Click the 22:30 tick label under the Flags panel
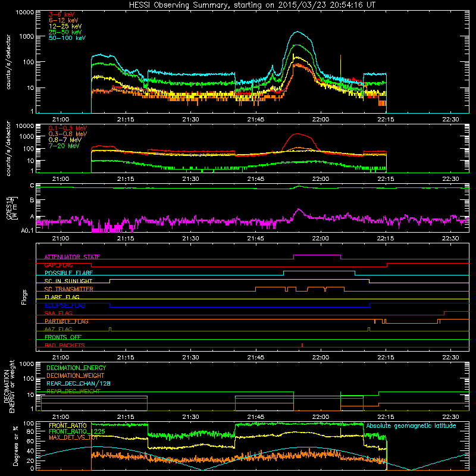 450,358
